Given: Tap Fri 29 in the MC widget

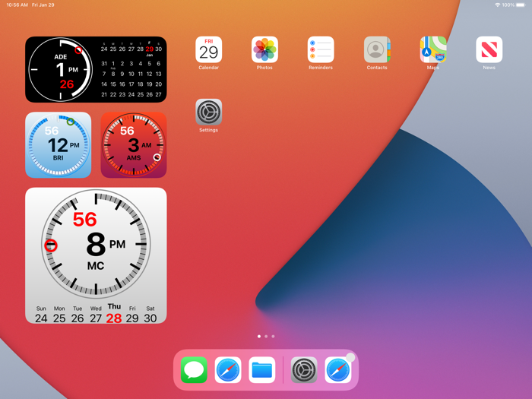Looking at the screenshot, I should (x=132, y=315).
